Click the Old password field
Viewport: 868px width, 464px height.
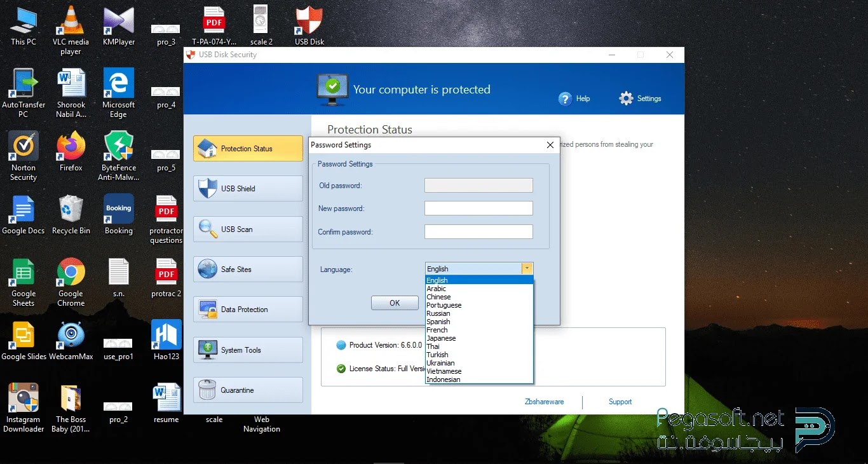pos(478,185)
